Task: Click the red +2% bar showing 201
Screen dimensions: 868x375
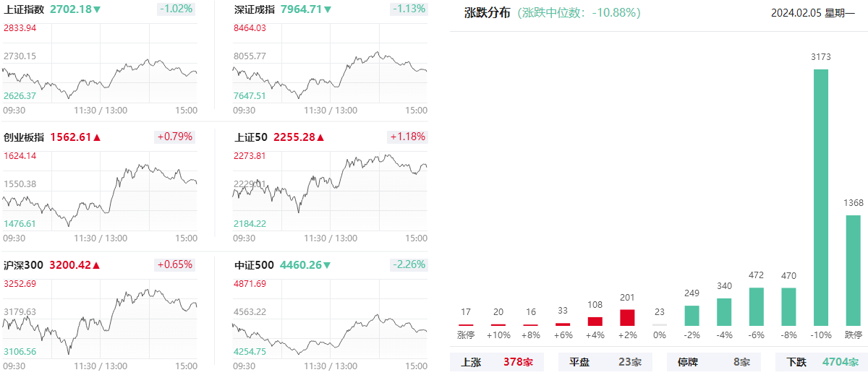Action: pyautogui.click(x=627, y=317)
